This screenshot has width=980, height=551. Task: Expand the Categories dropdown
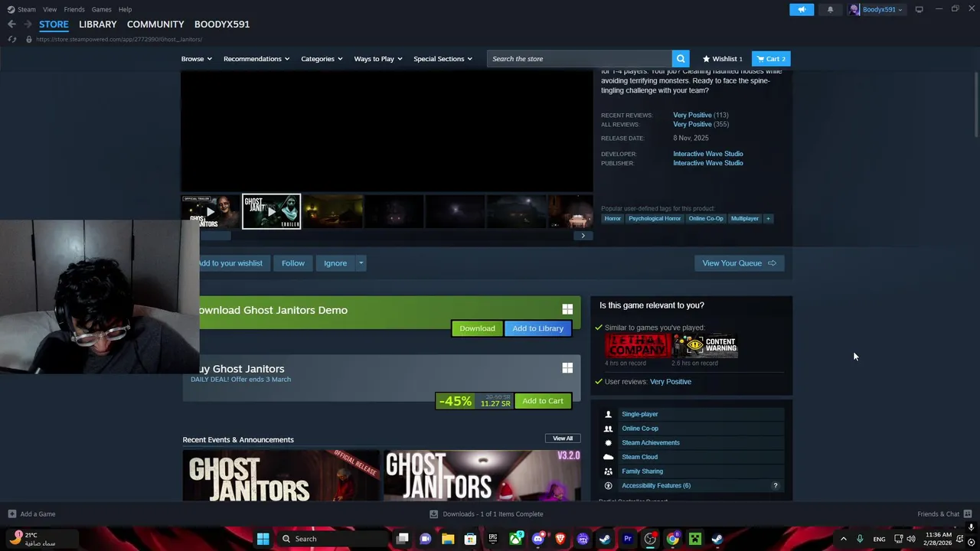click(322, 59)
